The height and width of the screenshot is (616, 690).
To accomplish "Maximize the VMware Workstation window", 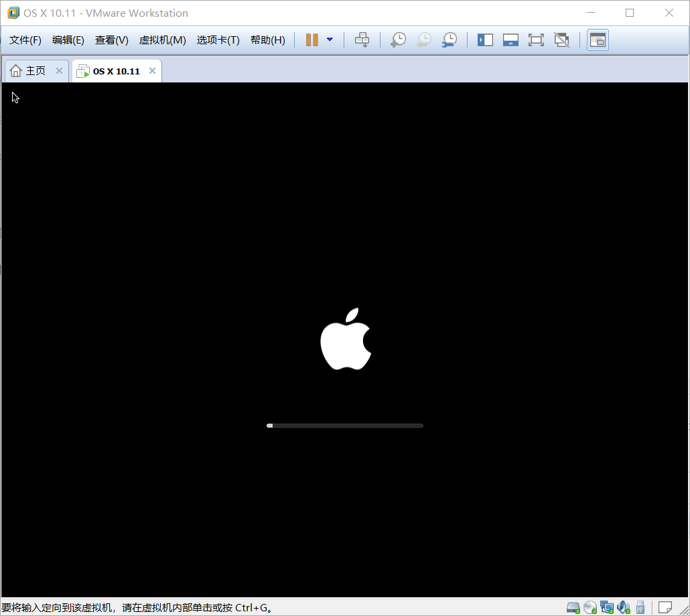I will [630, 13].
